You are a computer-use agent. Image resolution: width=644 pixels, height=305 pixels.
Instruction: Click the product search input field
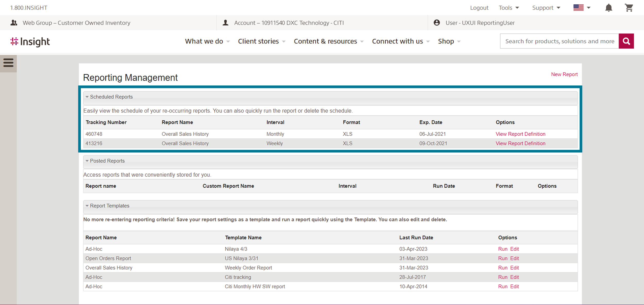point(559,41)
